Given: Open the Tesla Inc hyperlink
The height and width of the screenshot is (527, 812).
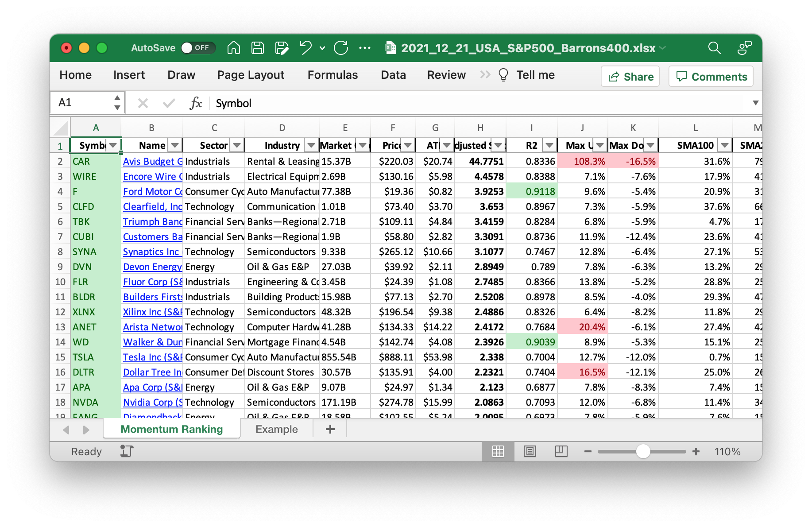Looking at the screenshot, I should (x=153, y=357).
